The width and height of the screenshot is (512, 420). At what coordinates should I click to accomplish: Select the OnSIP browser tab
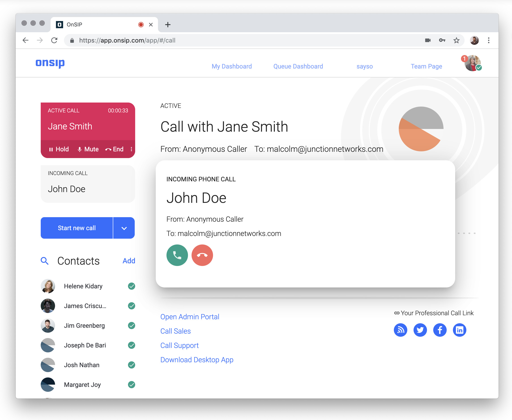click(x=104, y=25)
